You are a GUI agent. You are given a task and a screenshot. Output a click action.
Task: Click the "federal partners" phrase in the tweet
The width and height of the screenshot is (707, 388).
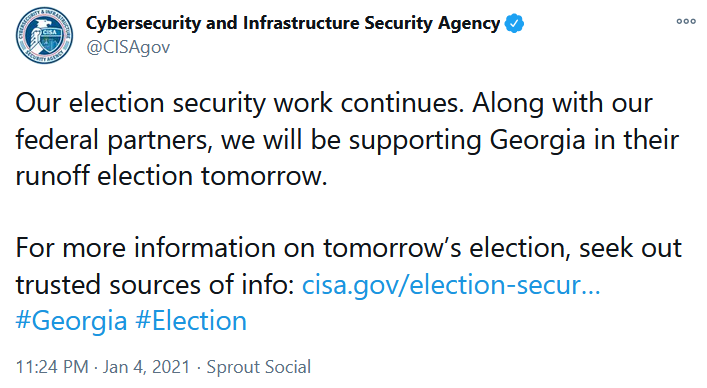114,140
